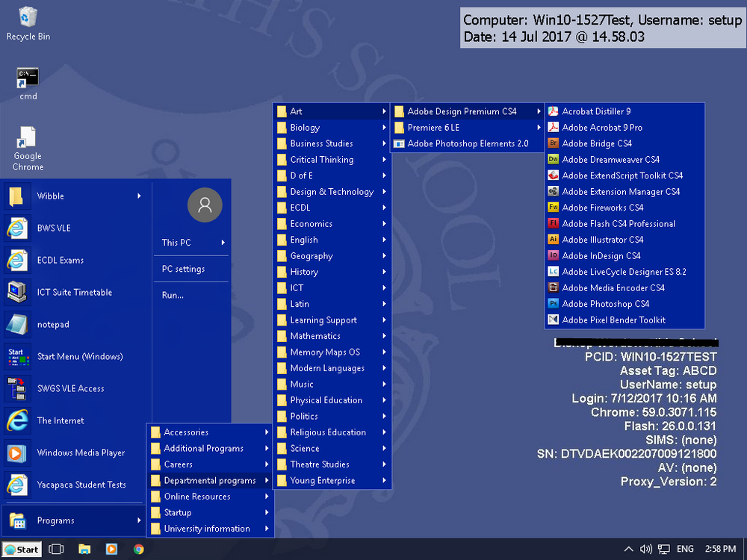
Task: Open Adobe ExtendScript Toolkit CS4 icon
Action: 553,175
